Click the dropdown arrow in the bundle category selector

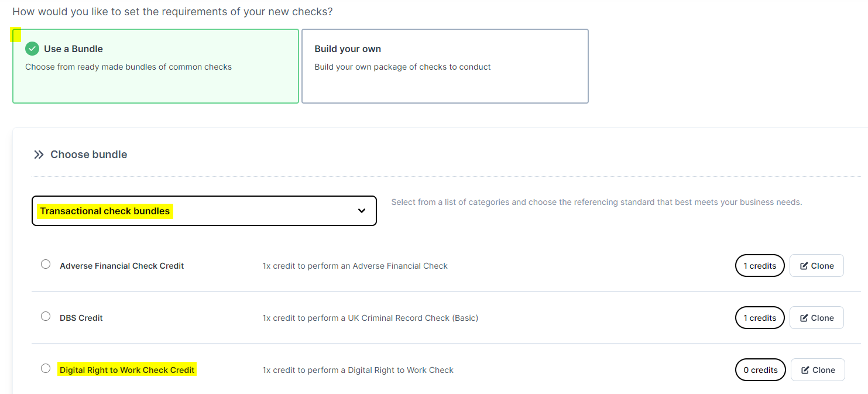(x=362, y=211)
